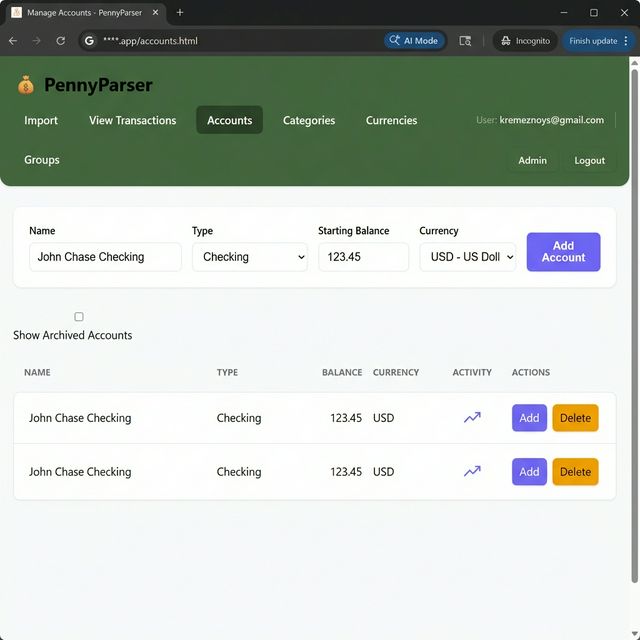Click the CURRENCY column header
Viewport: 640px width, 640px height.
[396, 372]
